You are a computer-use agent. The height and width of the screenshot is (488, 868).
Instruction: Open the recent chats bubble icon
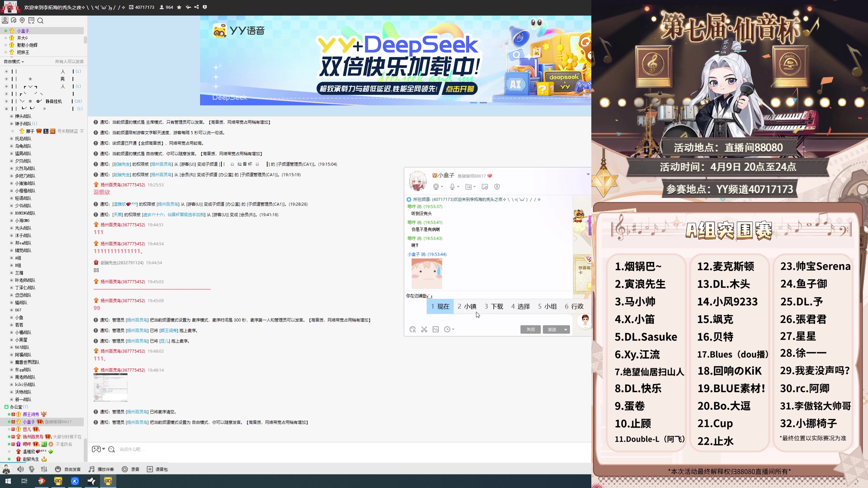pos(14,20)
